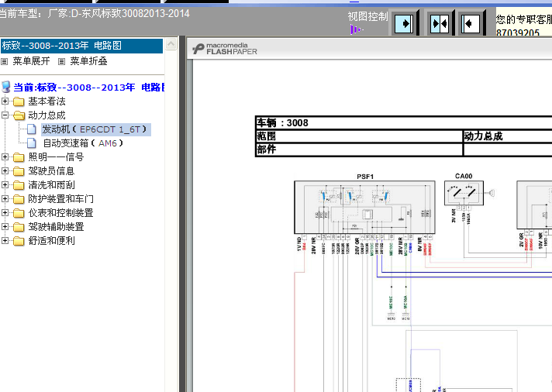The height and width of the screenshot is (392, 552).
Task: Select the 照明——信号 folder label
Action: pyautogui.click(x=56, y=157)
